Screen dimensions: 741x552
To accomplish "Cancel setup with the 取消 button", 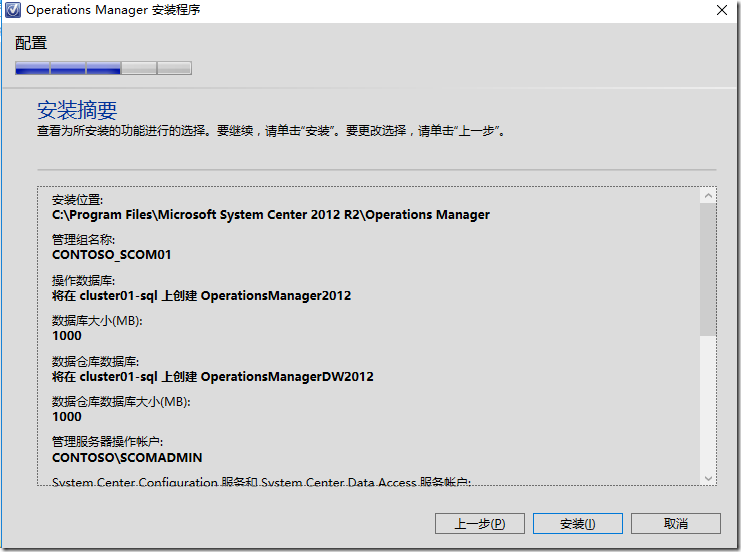I will click(676, 524).
